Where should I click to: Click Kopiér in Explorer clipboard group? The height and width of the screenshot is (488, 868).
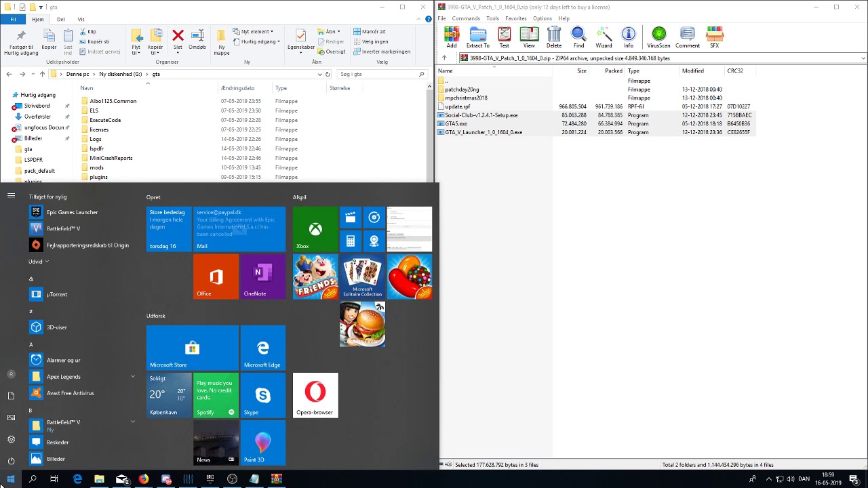(49, 39)
